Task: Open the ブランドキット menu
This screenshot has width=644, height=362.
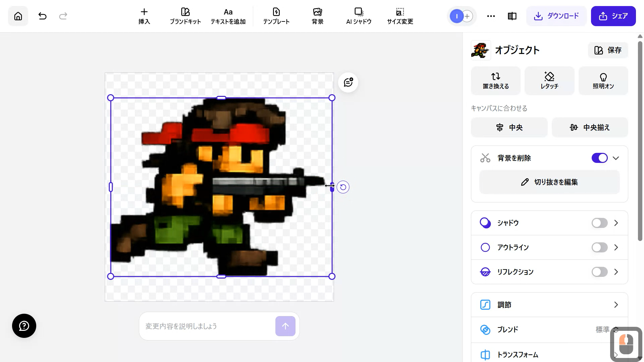Action: (x=185, y=16)
